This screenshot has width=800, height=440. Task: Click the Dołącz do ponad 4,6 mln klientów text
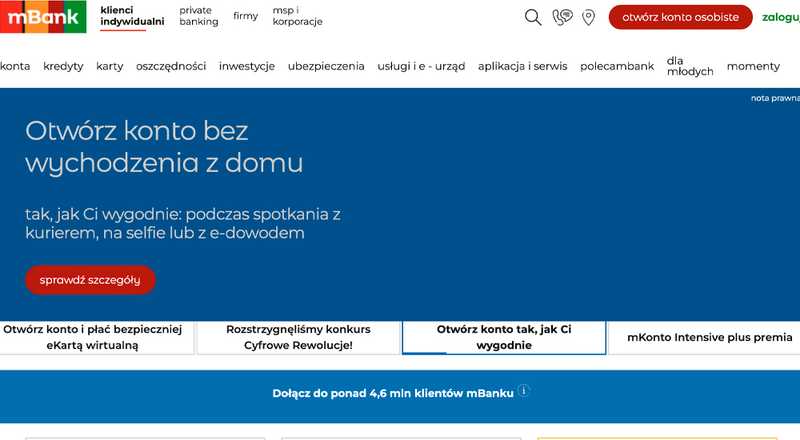(393, 393)
